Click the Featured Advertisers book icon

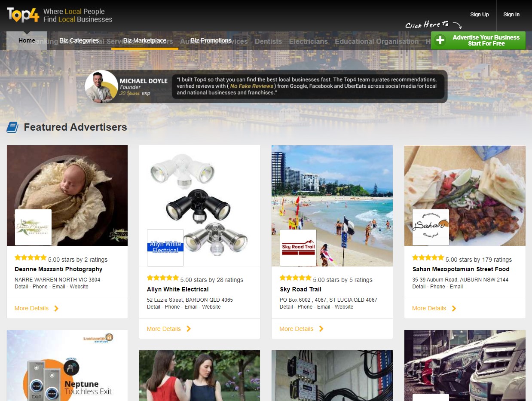[12, 127]
